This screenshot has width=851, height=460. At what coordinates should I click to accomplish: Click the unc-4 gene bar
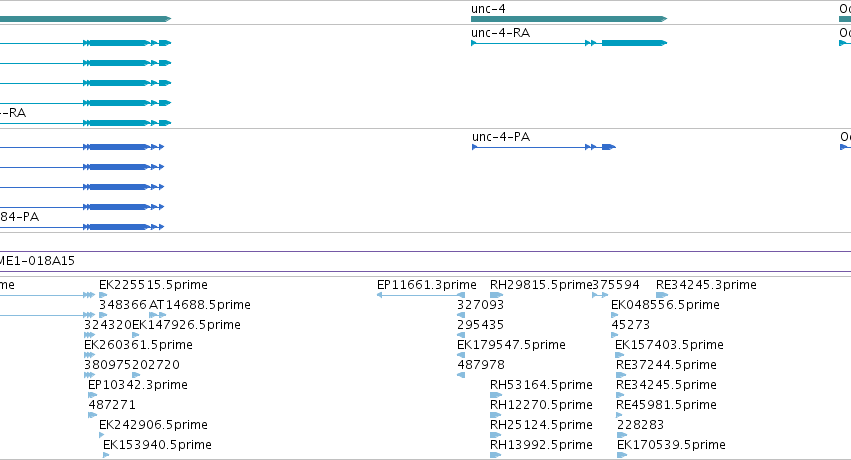pos(569,19)
